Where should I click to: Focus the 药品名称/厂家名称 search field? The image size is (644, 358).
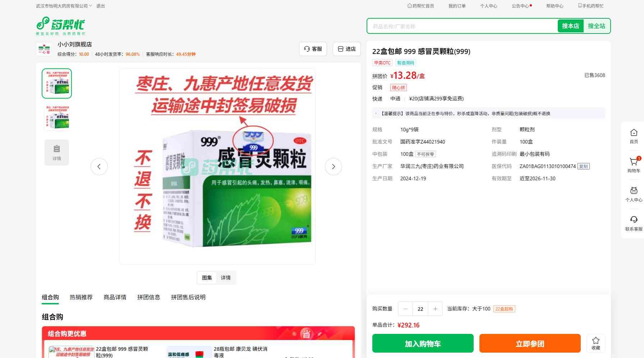tap(463, 26)
